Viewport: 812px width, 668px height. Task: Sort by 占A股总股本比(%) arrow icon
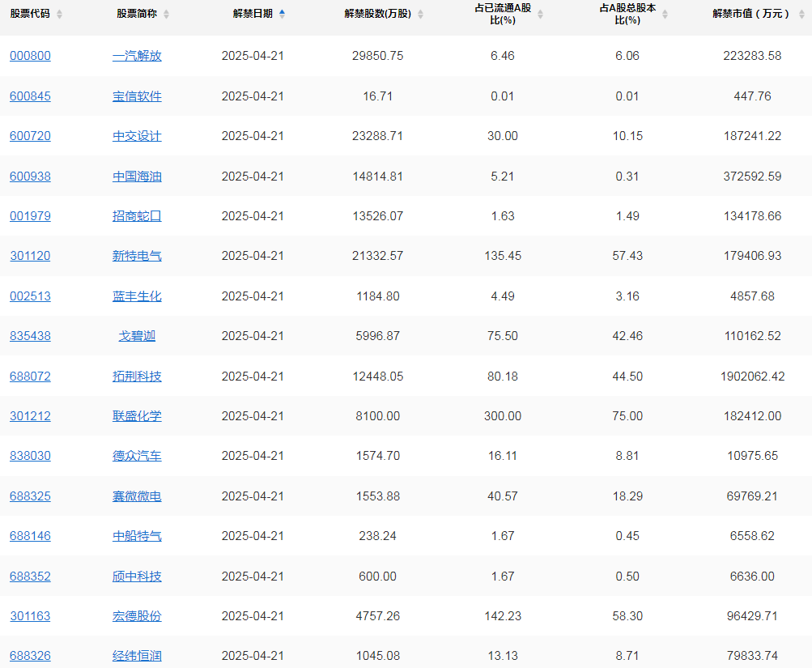665,14
